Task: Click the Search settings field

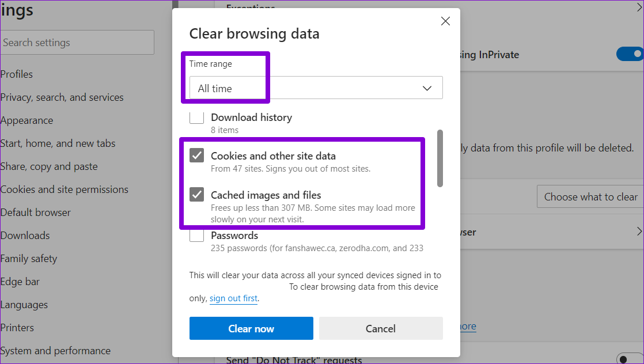Action: point(77,43)
